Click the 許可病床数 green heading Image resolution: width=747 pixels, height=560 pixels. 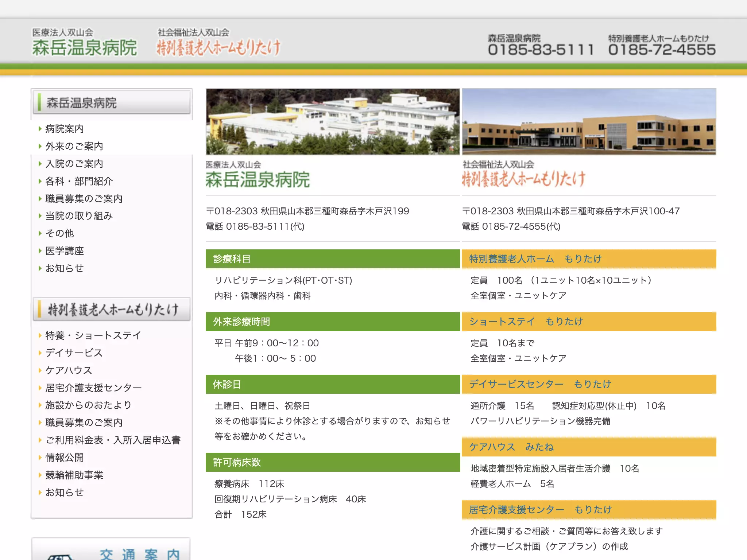pyautogui.click(x=333, y=462)
